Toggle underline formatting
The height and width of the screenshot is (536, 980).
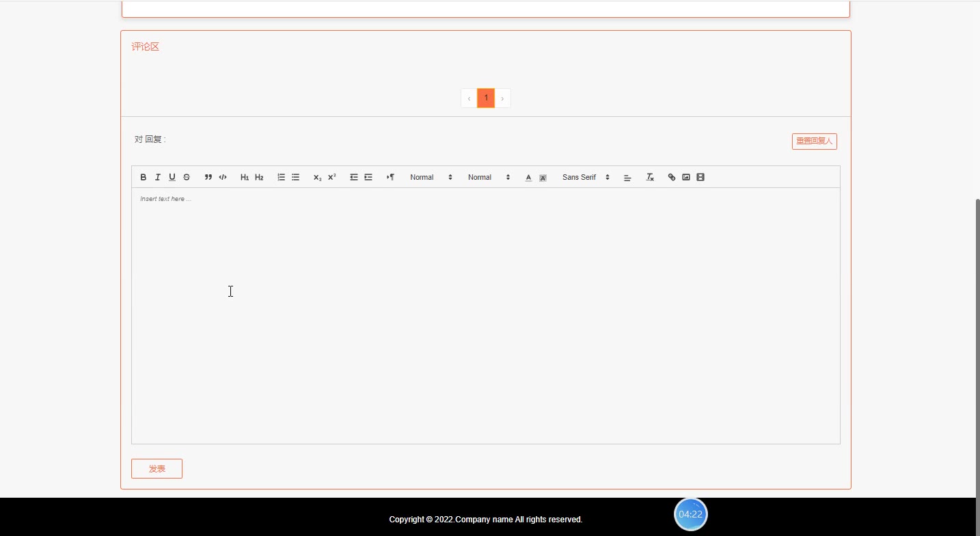pyautogui.click(x=172, y=177)
